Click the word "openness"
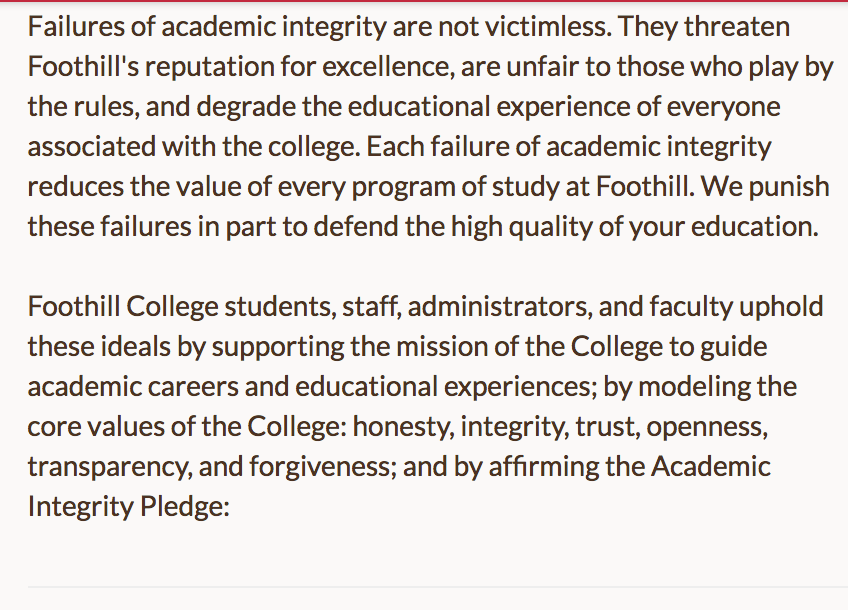The width and height of the screenshot is (848, 610). [707, 427]
